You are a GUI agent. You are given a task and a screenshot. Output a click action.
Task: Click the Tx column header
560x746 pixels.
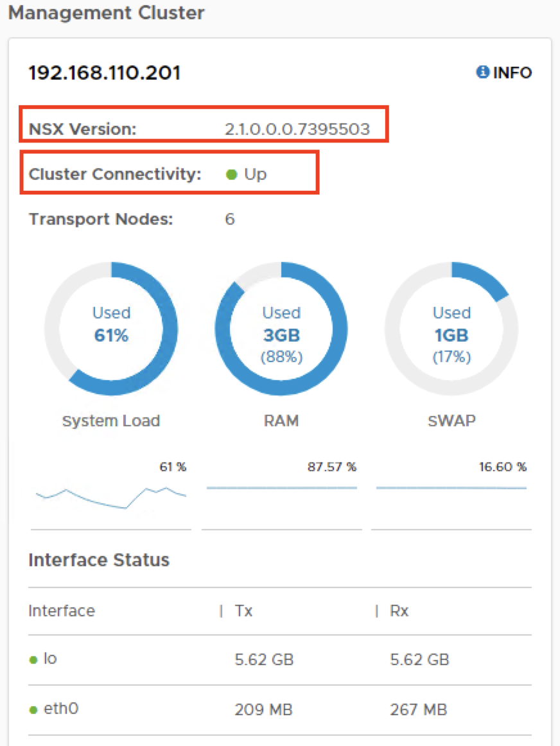(x=243, y=611)
